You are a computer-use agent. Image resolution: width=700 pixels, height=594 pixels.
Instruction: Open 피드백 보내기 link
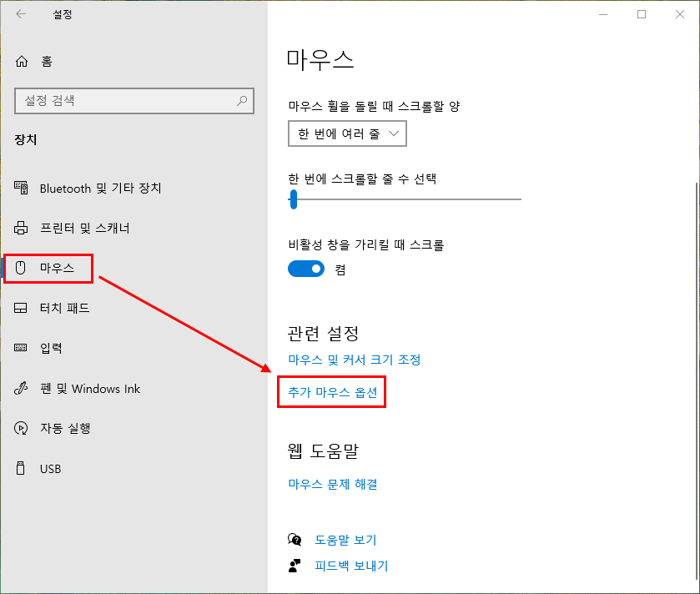pyautogui.click(x=351, y=566)
